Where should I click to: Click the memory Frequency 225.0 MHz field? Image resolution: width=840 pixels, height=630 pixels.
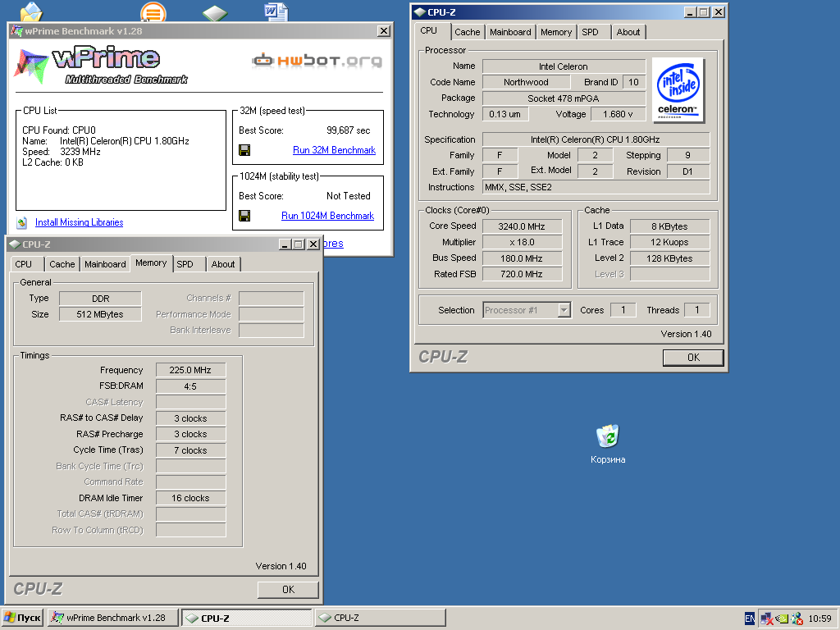(x=190, y=370)
